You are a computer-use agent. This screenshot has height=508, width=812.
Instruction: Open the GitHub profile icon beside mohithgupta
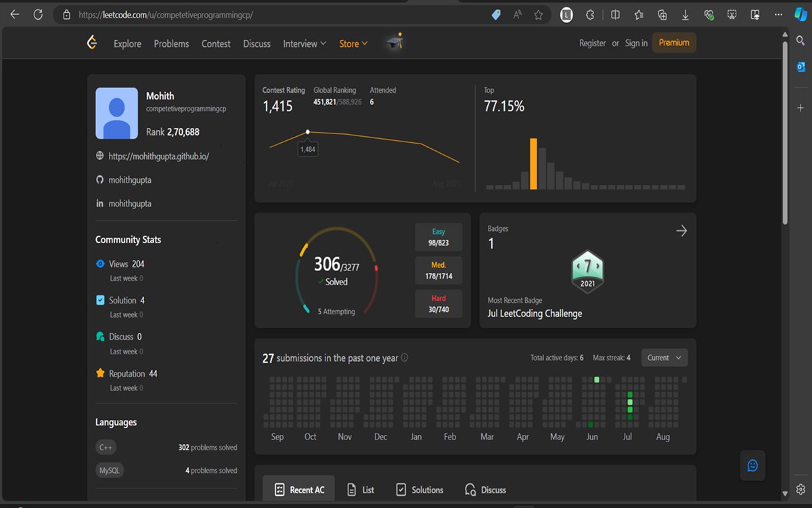[100, 179]
